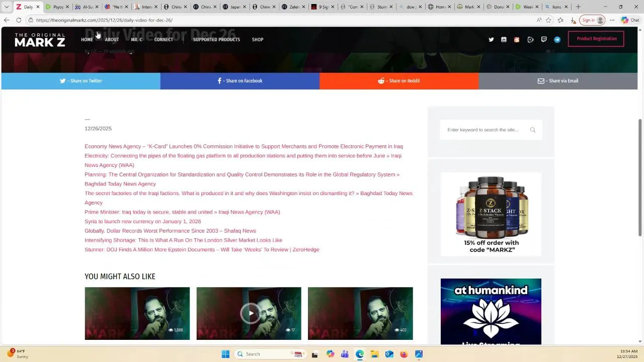
Task: Click the orange square social icon in header
Action: click(517, 40)
